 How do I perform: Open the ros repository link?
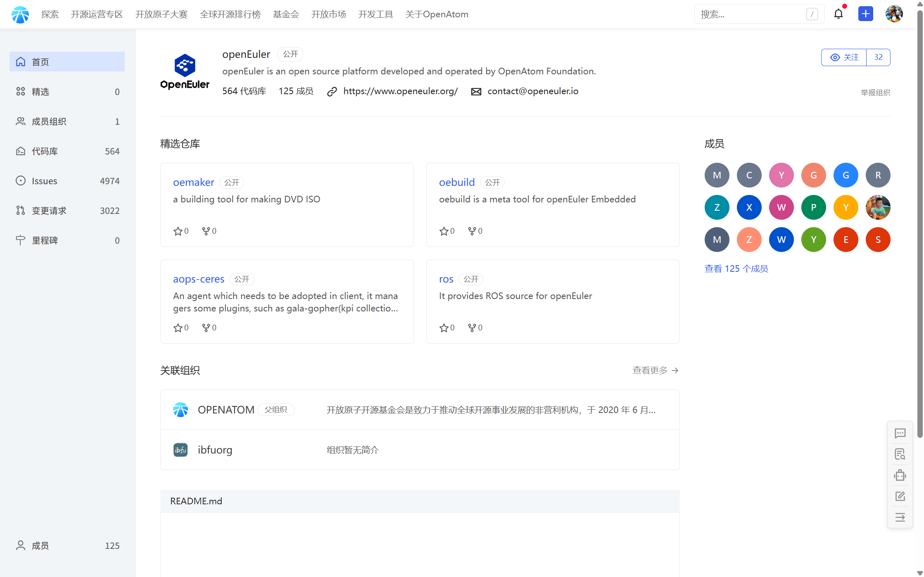446,279
